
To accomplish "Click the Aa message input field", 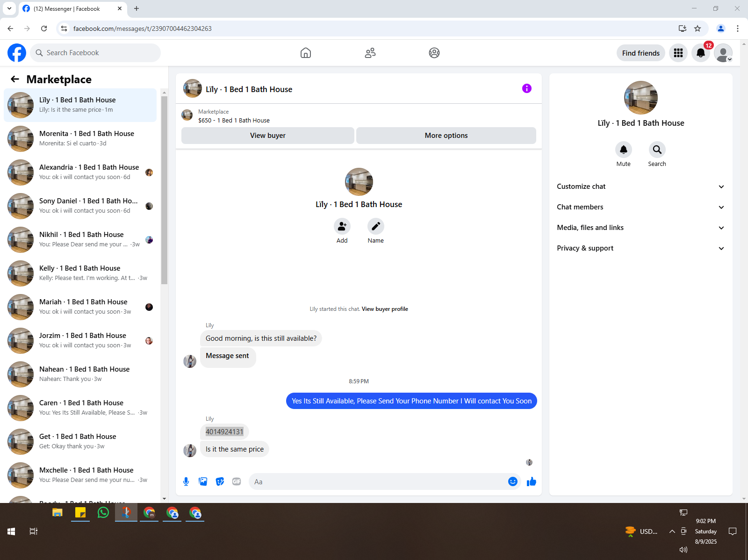I will click(x=378, y=481).
